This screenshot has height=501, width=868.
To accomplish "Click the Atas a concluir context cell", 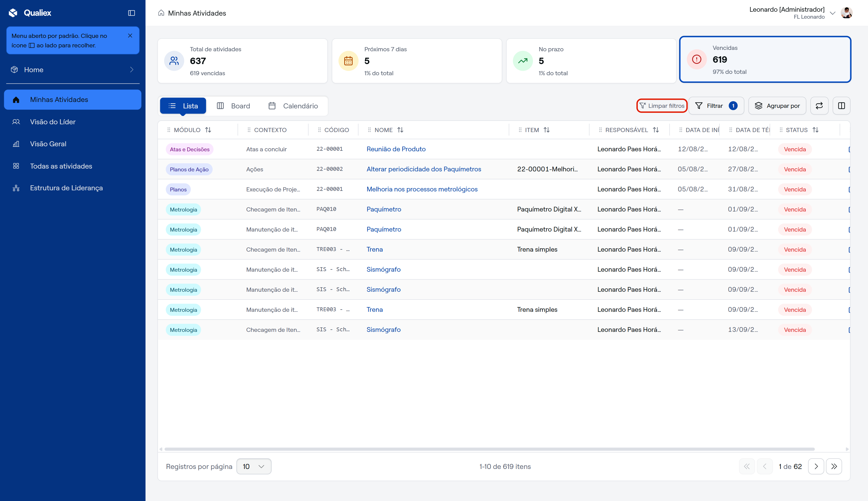I will click(x=266, y=149).
